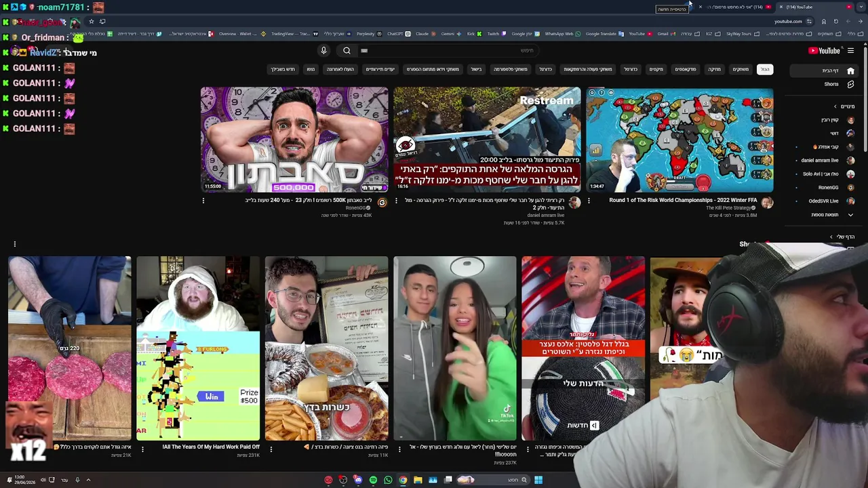Open the tab search dropdown arrow
Image resolution: width=868 pixels, height=488 pixels.
(x=861, y=7)
